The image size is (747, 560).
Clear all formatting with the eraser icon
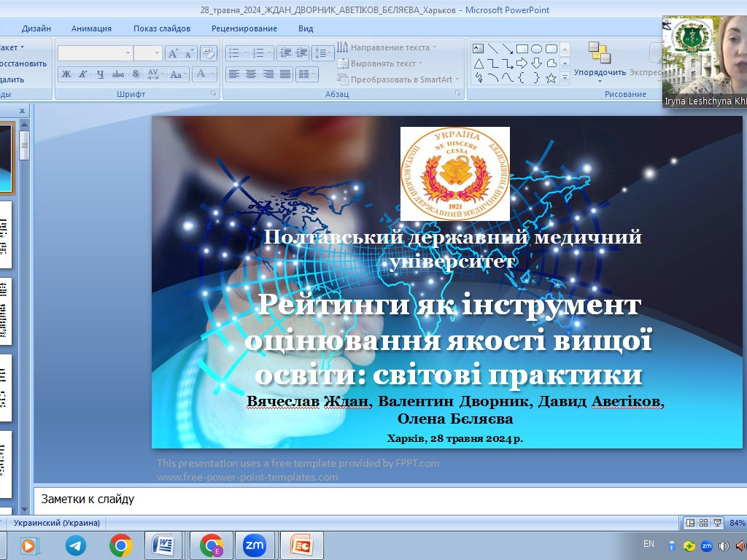(208, 53)
